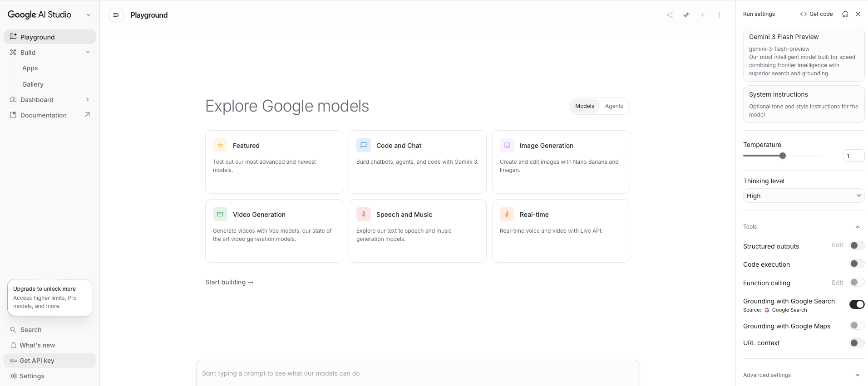This screenshot has width=868, height=386.
Task: Open Apps under Build
Action: point(30,68)
